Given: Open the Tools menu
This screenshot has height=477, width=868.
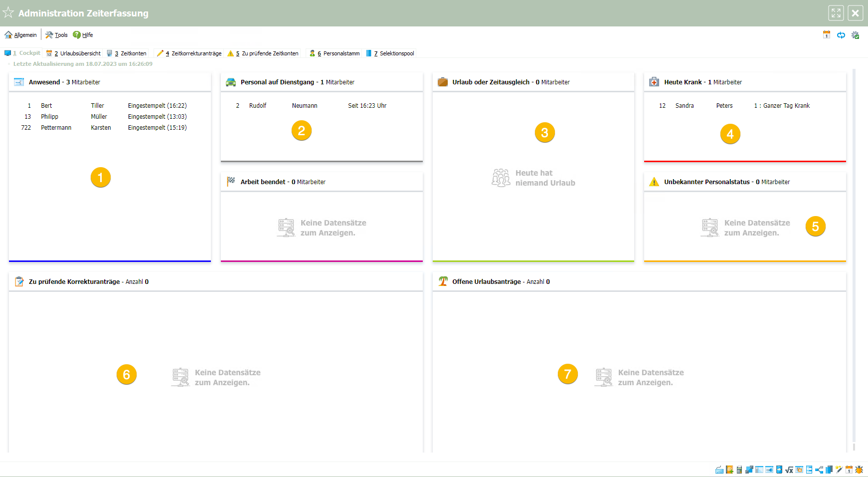Looking at the screenshot, I should click(x=56, y=35).
